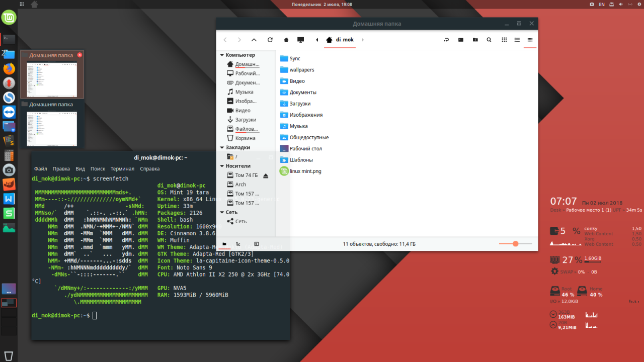Select Шаблоны folder
The width and height of the screenshot is (644, 362).
coord(296,160)
